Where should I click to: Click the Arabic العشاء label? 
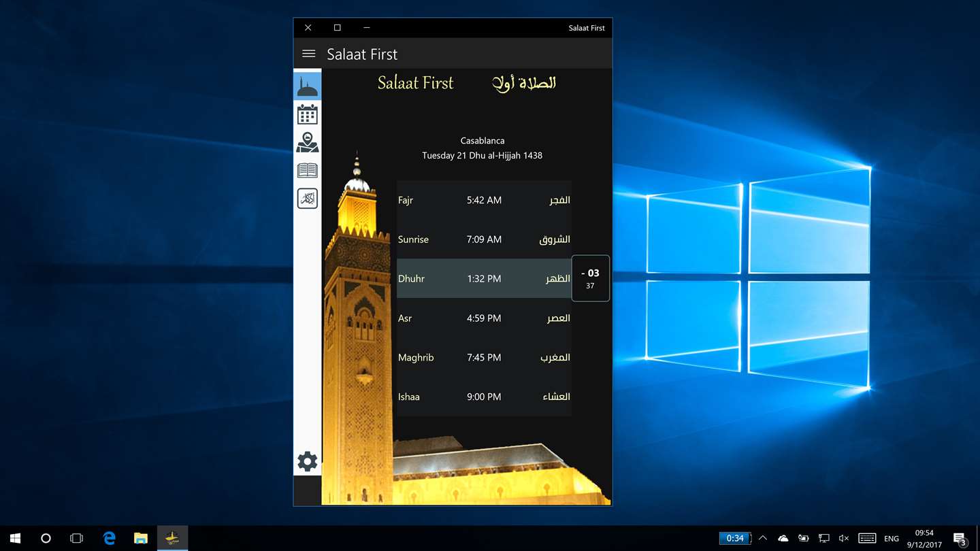[556, 397]
